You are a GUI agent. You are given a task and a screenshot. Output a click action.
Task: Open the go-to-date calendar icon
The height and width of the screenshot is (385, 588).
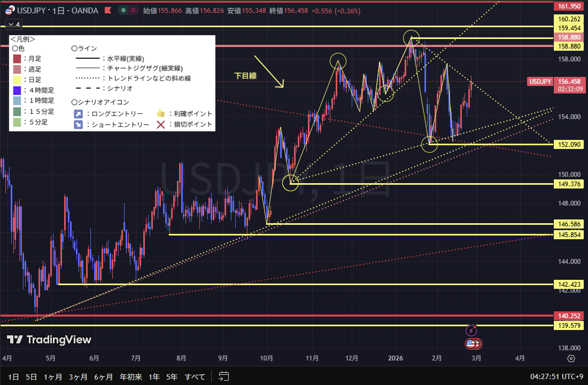(224, 376)
